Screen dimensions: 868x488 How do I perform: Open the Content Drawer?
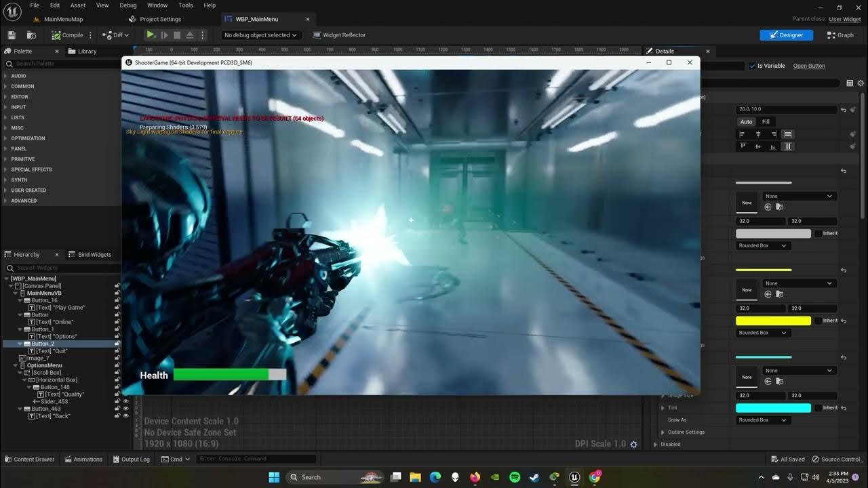point(29,459)
